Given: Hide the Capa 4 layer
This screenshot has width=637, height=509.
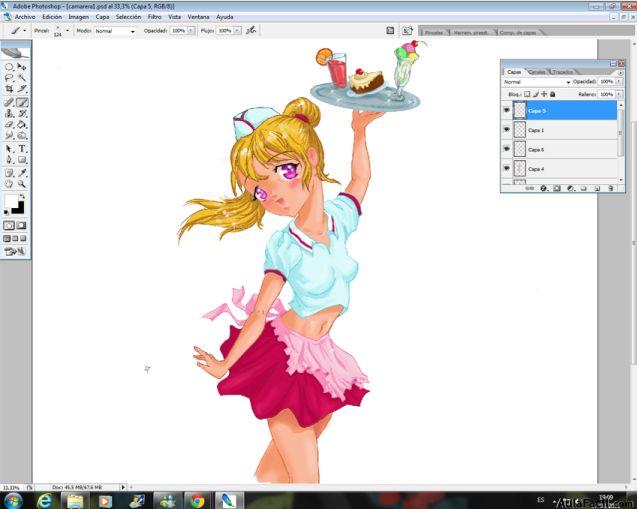Looking at the screenshot, I should pyautogui.click(x=507, y=168).
